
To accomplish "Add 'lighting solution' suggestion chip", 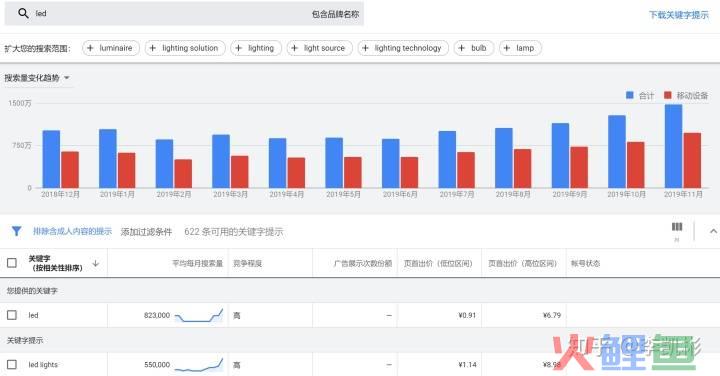I will [185, 48].
